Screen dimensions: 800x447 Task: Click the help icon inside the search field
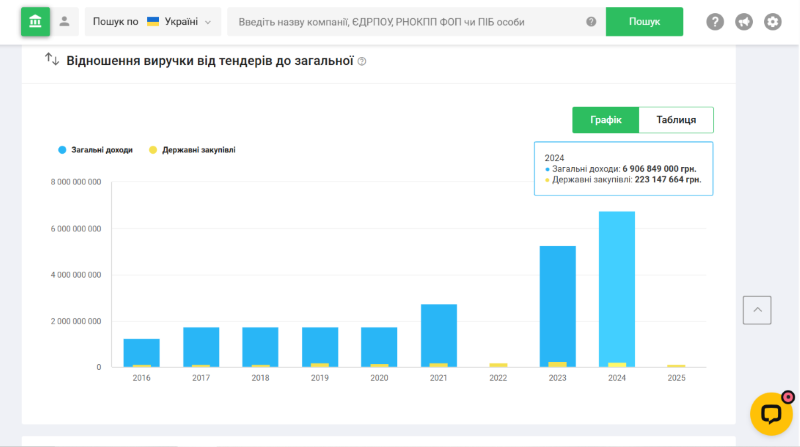(x=591, y=22)
